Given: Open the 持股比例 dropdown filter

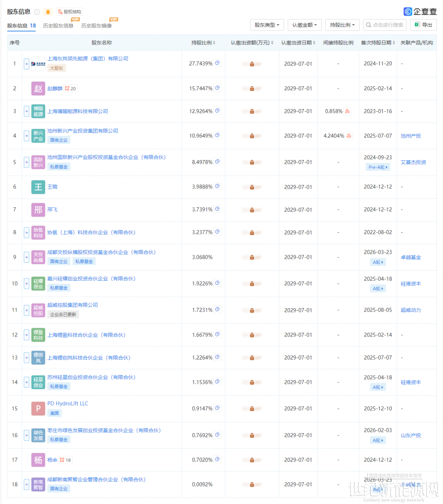Looking at the screenshot, I should coord(342,25).
